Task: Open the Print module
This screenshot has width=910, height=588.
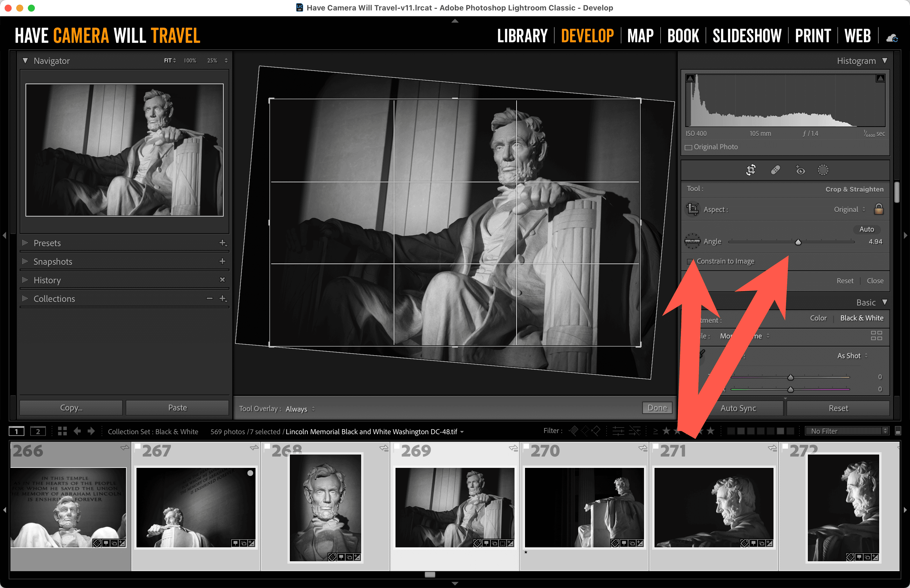Action: (x=813, y=36)
